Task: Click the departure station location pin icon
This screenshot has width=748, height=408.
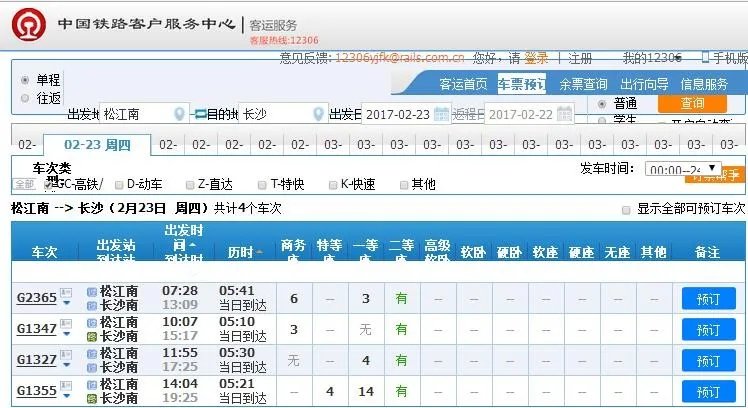Action: point(179,114)
